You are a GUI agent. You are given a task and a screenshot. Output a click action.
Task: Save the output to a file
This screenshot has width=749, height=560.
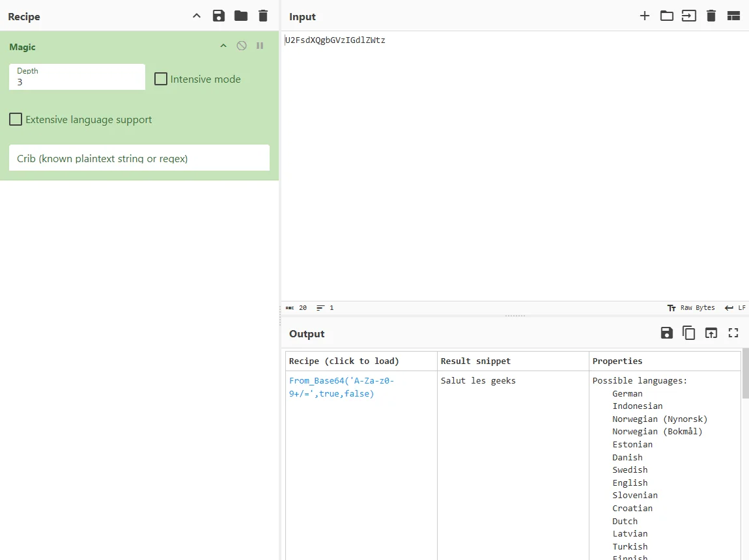[666, 333]
